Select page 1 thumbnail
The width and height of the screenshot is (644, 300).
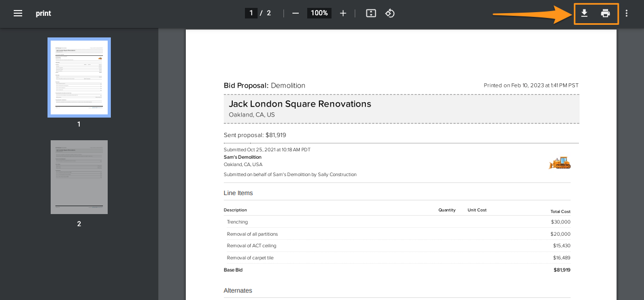pos(79,78)
